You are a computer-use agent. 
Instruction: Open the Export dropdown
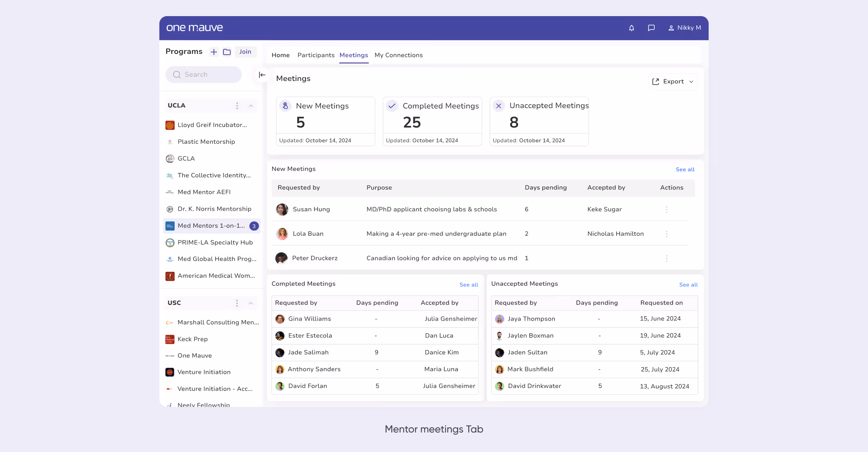point(673,81)
